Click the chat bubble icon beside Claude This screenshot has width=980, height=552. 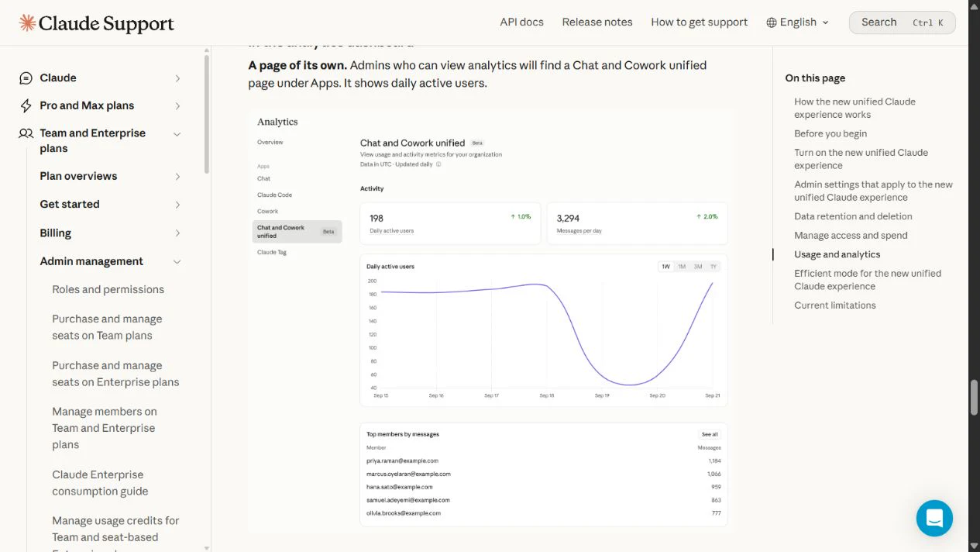pos(26,78)
